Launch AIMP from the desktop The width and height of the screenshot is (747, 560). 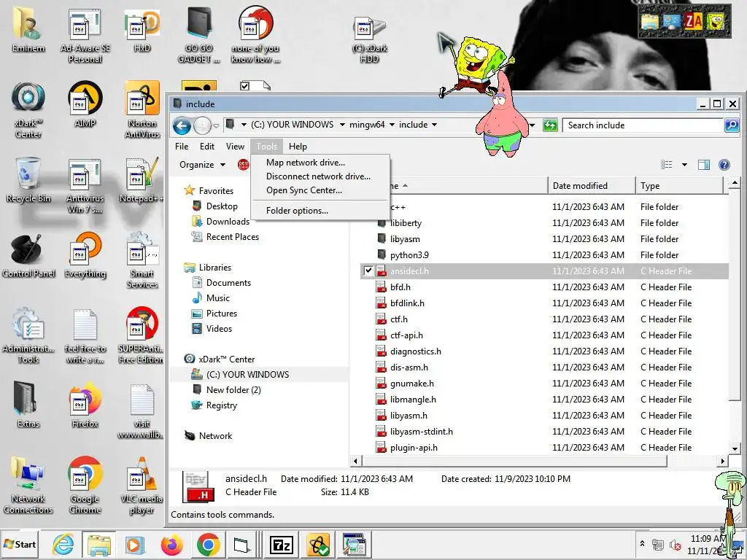point(85,105)
